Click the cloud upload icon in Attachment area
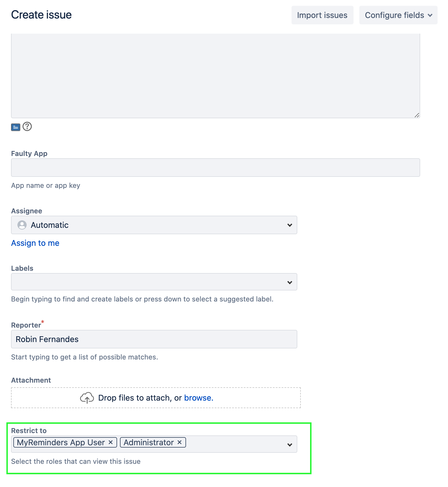The height and width of the screenshot is (487, 448). click(x=87, y=398)
